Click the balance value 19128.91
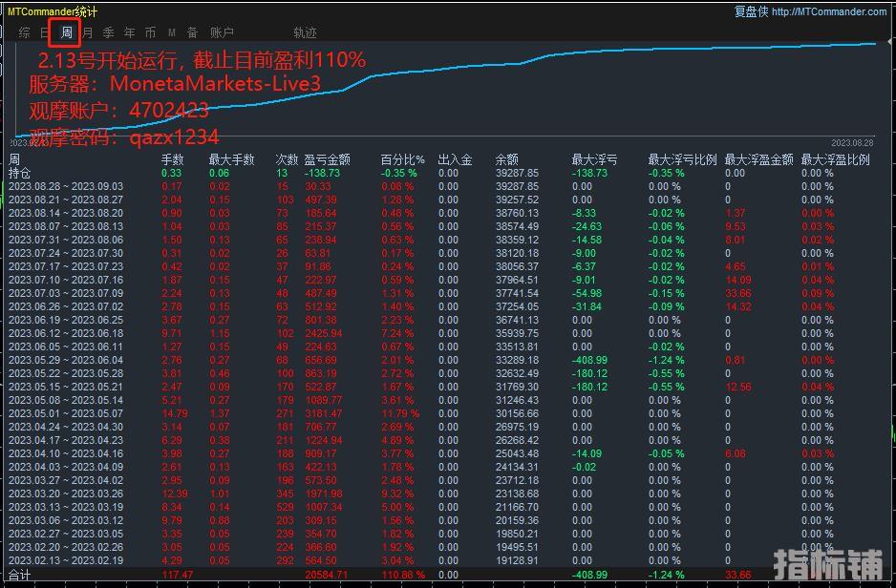The height and width of the screenshot is (588, 896). (517, 560)
